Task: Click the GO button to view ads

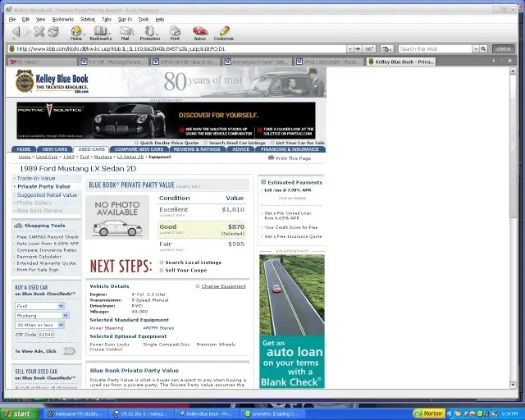Action: tap(69, 351)
